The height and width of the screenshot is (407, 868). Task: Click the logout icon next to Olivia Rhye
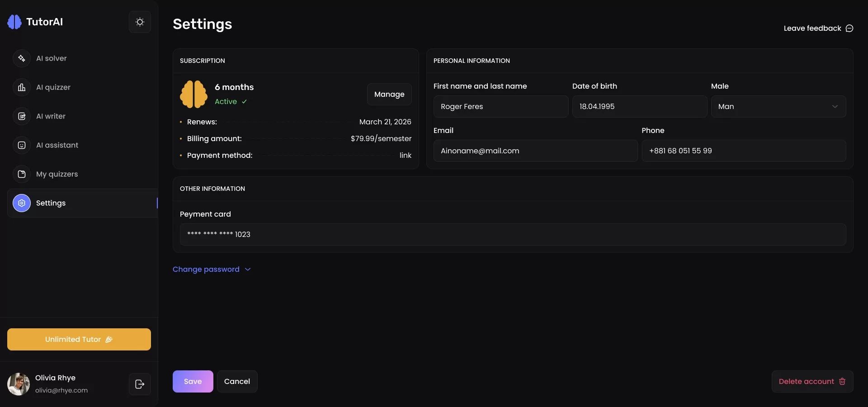[139, 384]
